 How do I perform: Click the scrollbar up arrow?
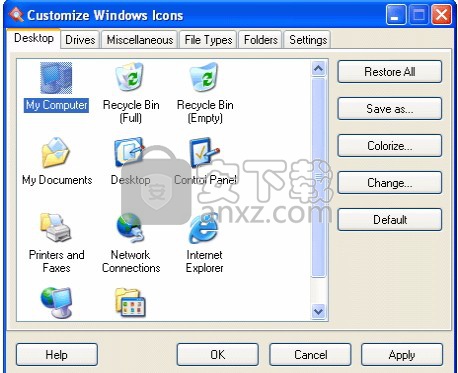[318, 69]
